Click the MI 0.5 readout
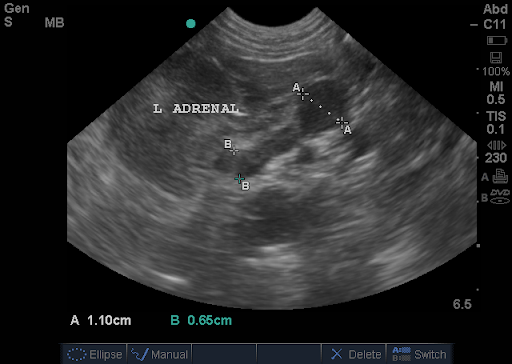Image resolution: width=512 pixels, height=364 pixels. click(x=496, y=93)
